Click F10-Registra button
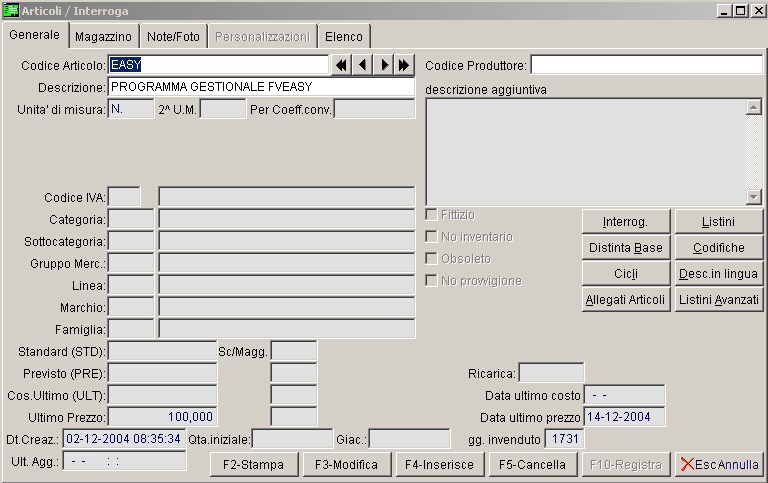 [625, 464]
